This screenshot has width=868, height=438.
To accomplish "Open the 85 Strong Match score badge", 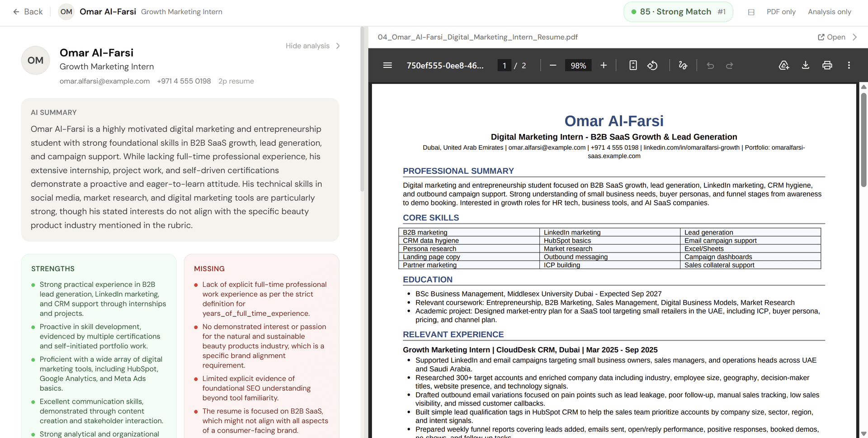I will [x=678, y=12].
